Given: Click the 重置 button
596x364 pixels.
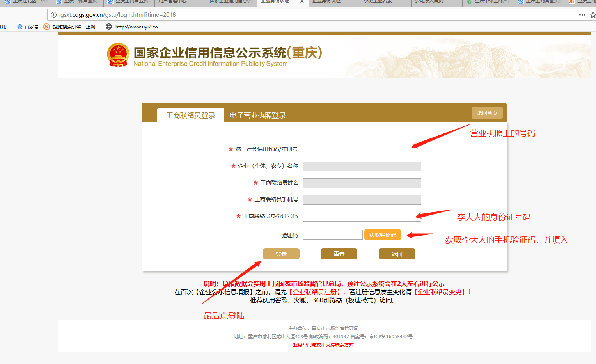Looking at the screenshot, I should coord(339,254).
